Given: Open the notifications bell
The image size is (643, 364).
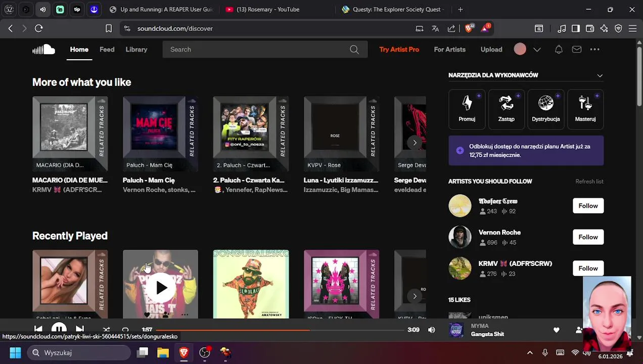Looking at the screenshot, I should click(x=559, y=50).
